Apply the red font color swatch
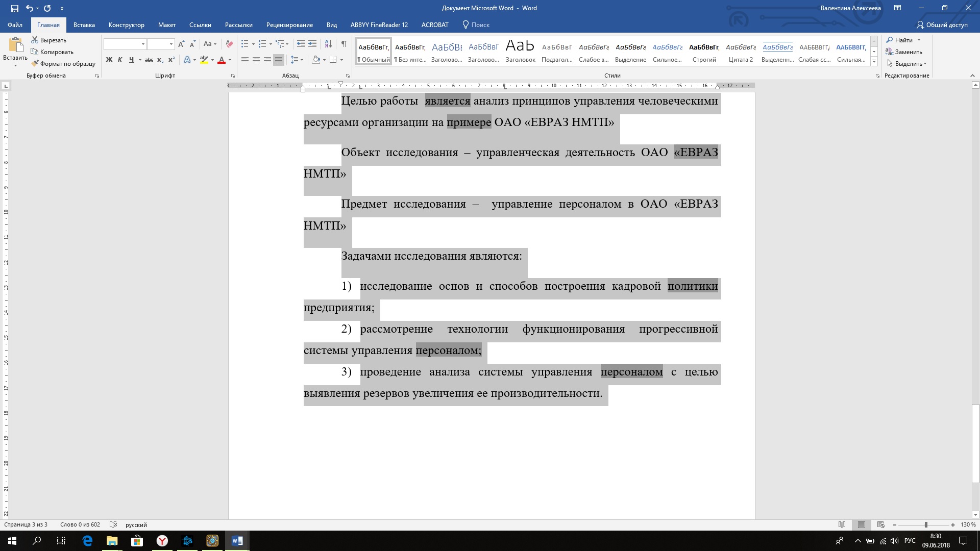The width and height of the screenshot is (980, 551). (x=222, y=60)
